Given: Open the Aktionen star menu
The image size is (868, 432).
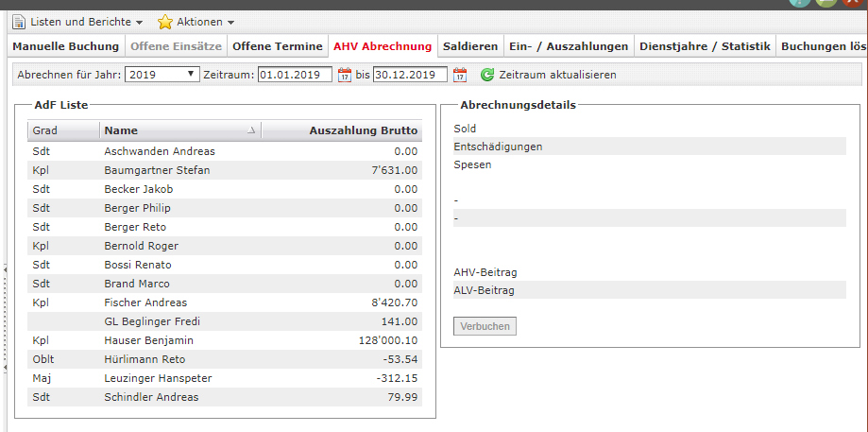Looking at the screenshot, I should 196,22.
